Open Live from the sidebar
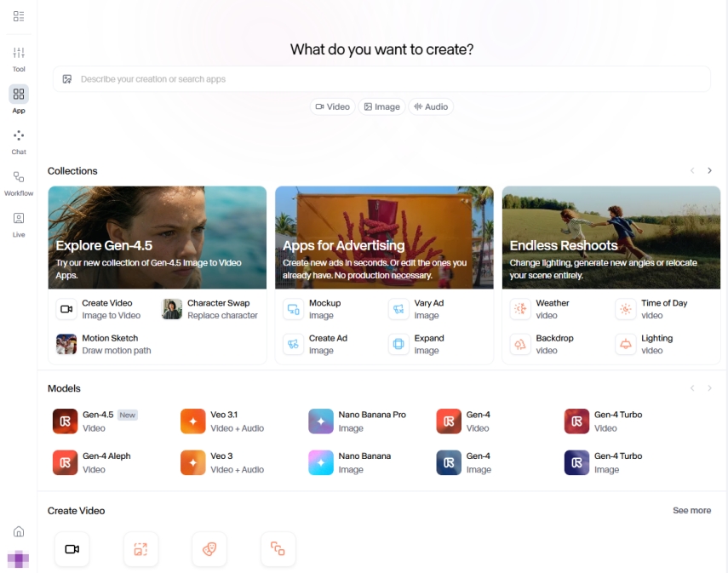The image size is (728, 573). click(x=19, y=225)
